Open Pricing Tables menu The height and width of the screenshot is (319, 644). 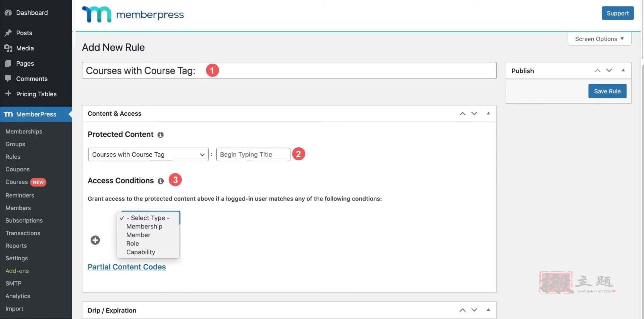[x=36, y=94]
